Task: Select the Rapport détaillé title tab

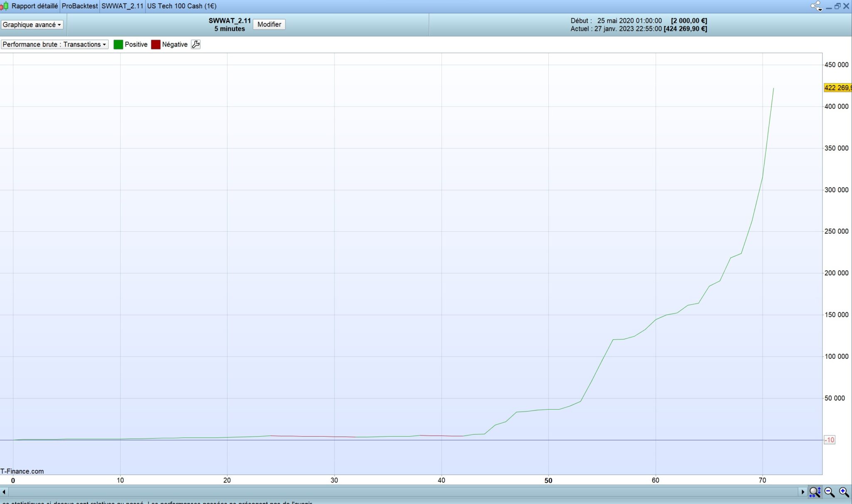Action: point(35,6)
